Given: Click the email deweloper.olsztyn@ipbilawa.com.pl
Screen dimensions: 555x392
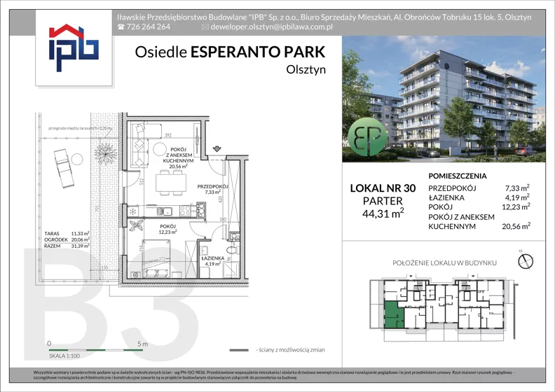Looking at the screenshot, I should (x=271, y=27).
